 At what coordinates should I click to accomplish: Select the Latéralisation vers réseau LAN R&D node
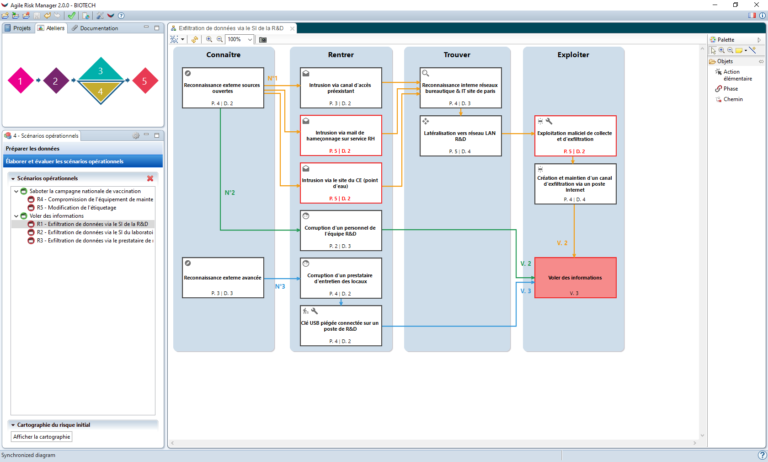coord(460,136)
